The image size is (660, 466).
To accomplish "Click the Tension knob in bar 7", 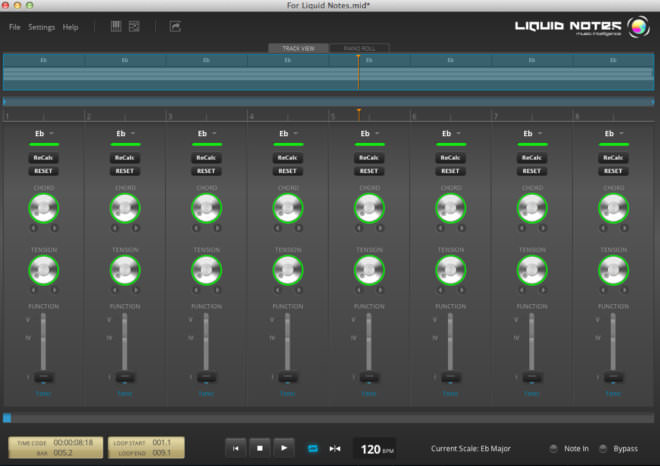I will click(x=532, y=270).
